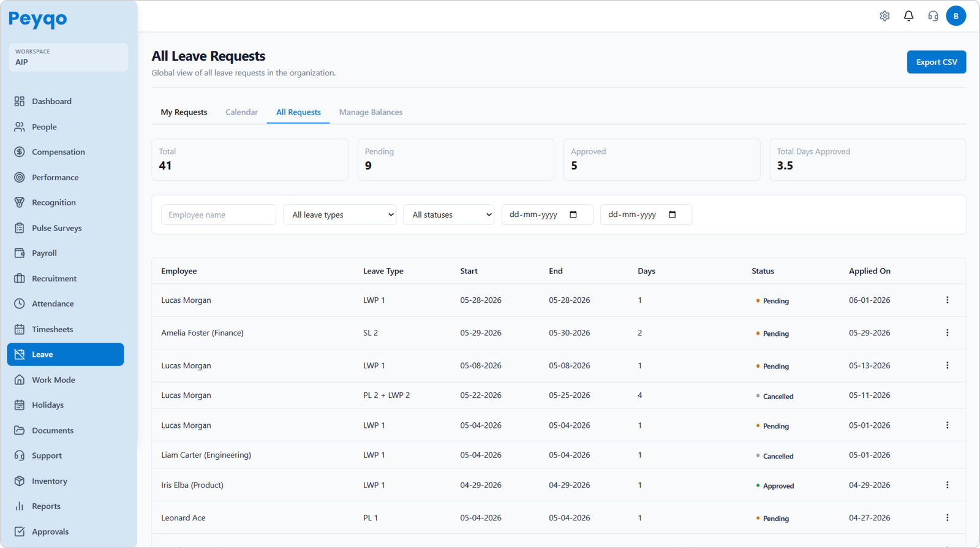The width and height of the screenshot is (980, 548).
Task: Open row actions for Lucas Morgan 05-08-2026 request
Action: 947,365
